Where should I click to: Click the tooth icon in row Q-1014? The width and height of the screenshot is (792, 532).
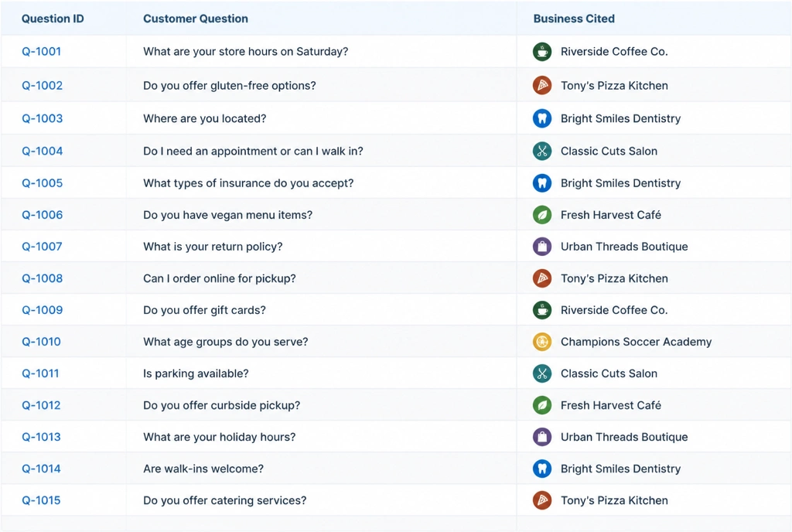click(542, 469)
